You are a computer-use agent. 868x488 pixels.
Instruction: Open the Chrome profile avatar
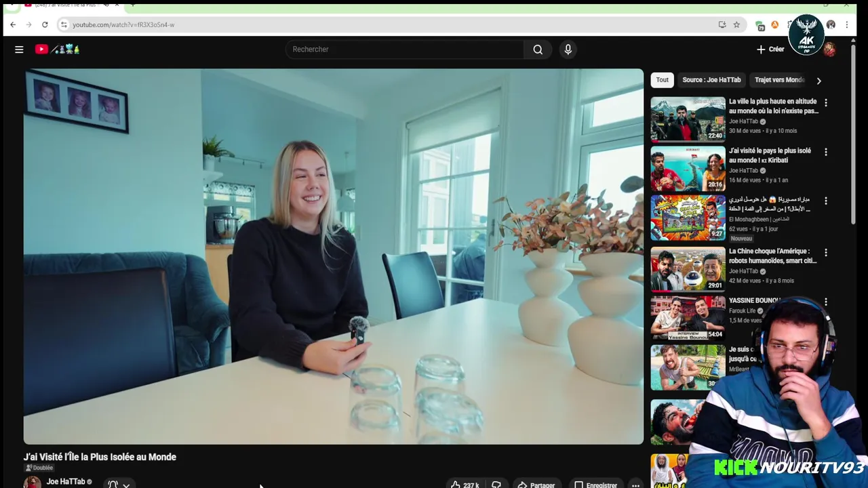831,24
